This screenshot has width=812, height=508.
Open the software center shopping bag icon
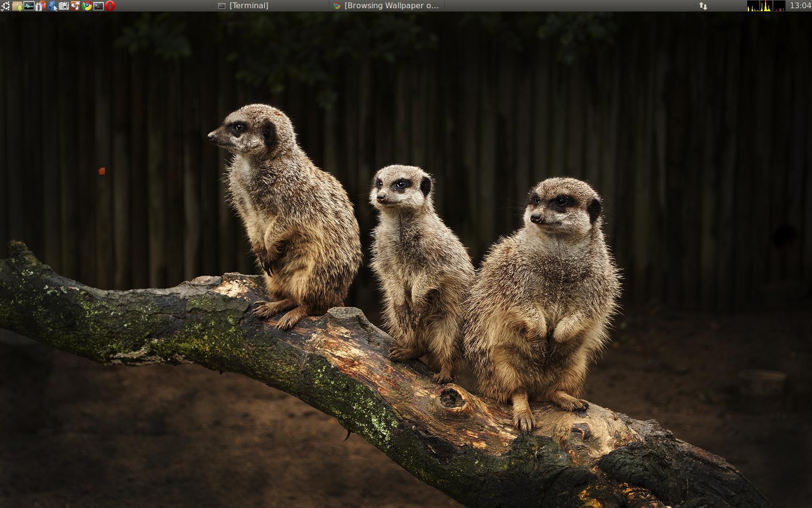tap(41, 6)
